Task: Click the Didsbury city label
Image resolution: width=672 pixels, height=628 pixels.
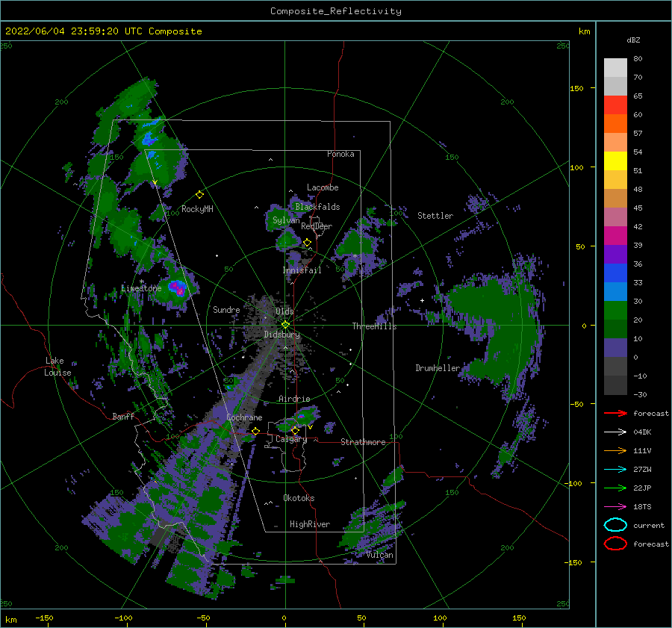Action: click(281, 335)
